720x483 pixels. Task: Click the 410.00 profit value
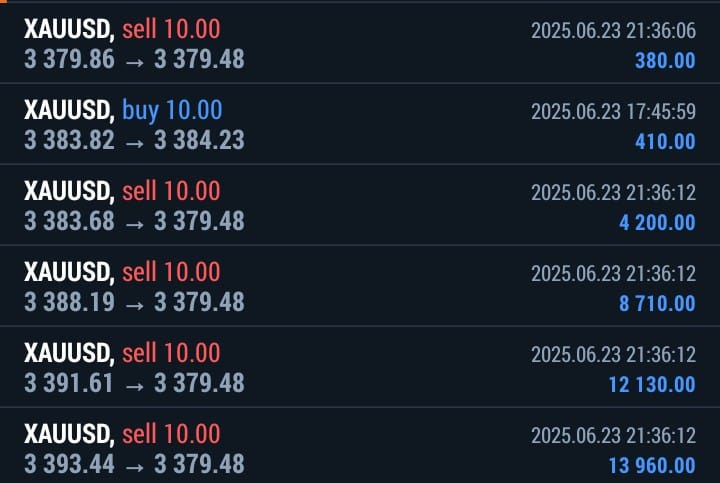pyautogui.click(x=665, y=142)
